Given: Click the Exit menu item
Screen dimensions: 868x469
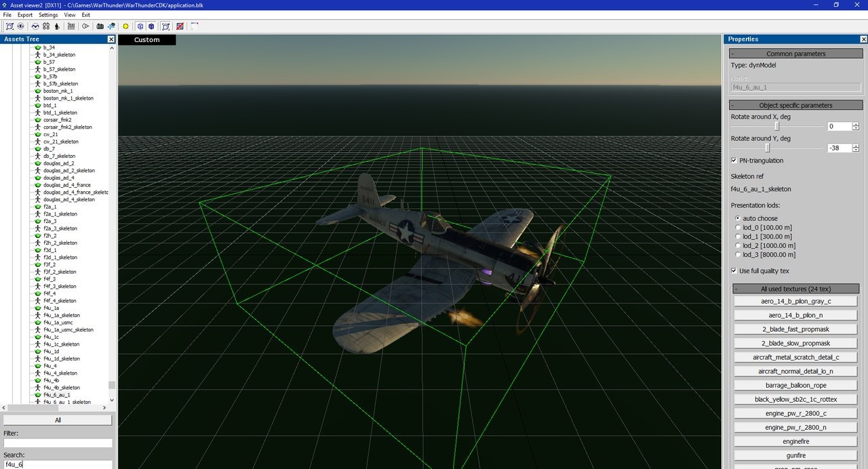Looking at the screenshot, I should [x=85, y=14].
